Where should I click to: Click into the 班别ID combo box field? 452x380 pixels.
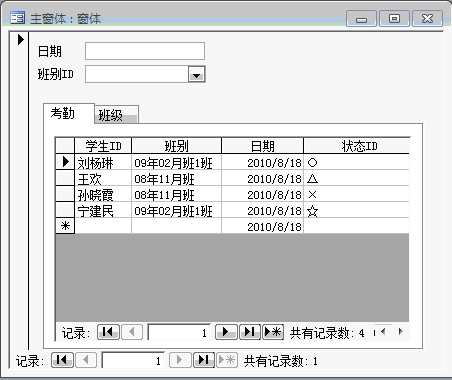click(x=137, y=74)
